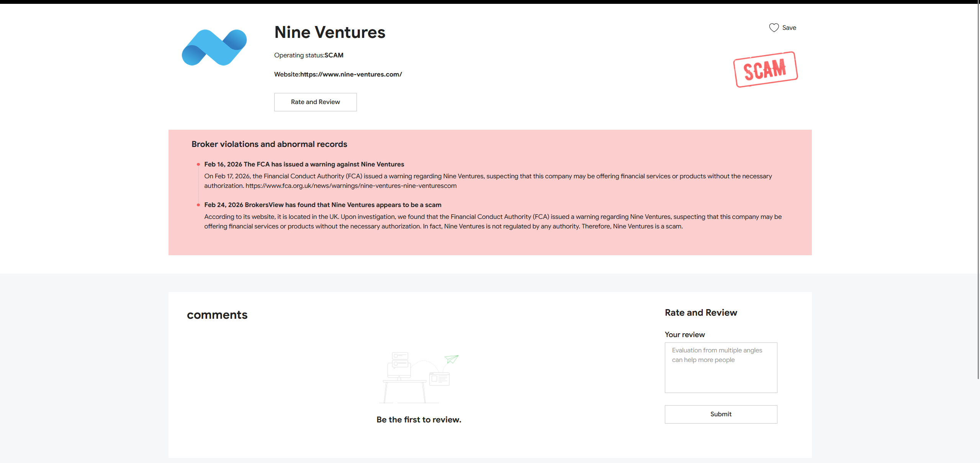Screen dimensions: 980x463
Task: Click the Rate and Review sidebar heading
Action: pyautogui.click(x=700, y=312)
